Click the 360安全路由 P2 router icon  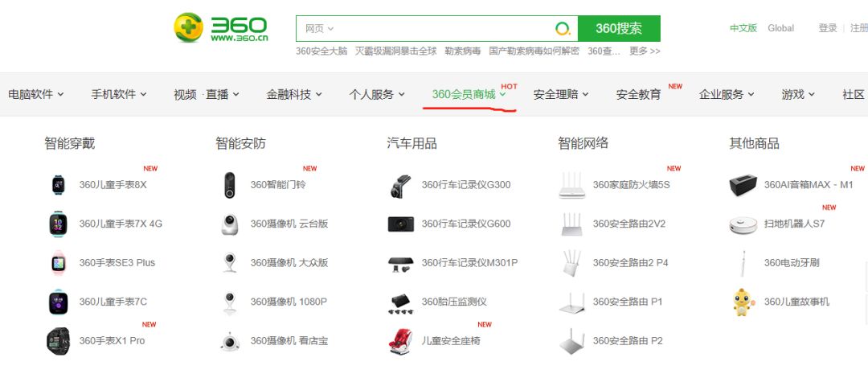pyautogui.click(x=572, y=342)
